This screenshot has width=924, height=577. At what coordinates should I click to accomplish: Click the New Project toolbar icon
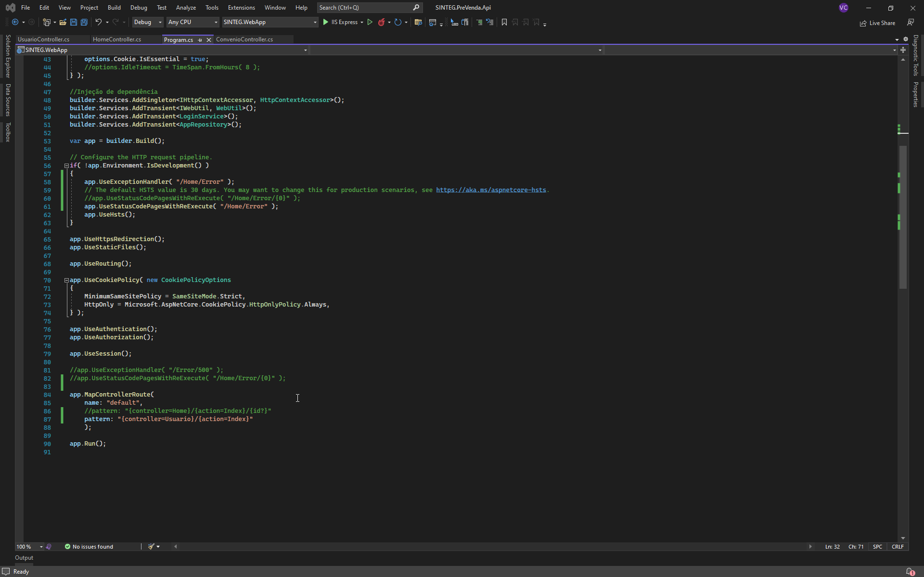[47, 22]
